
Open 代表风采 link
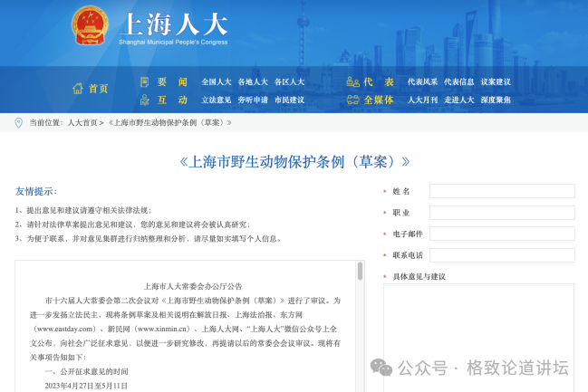pyautogui.click(x=422, y=81)
